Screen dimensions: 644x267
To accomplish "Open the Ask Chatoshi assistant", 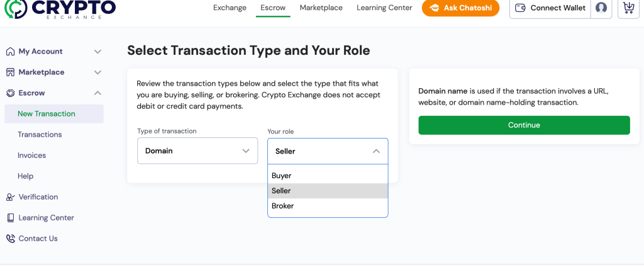I will [460, 8].
